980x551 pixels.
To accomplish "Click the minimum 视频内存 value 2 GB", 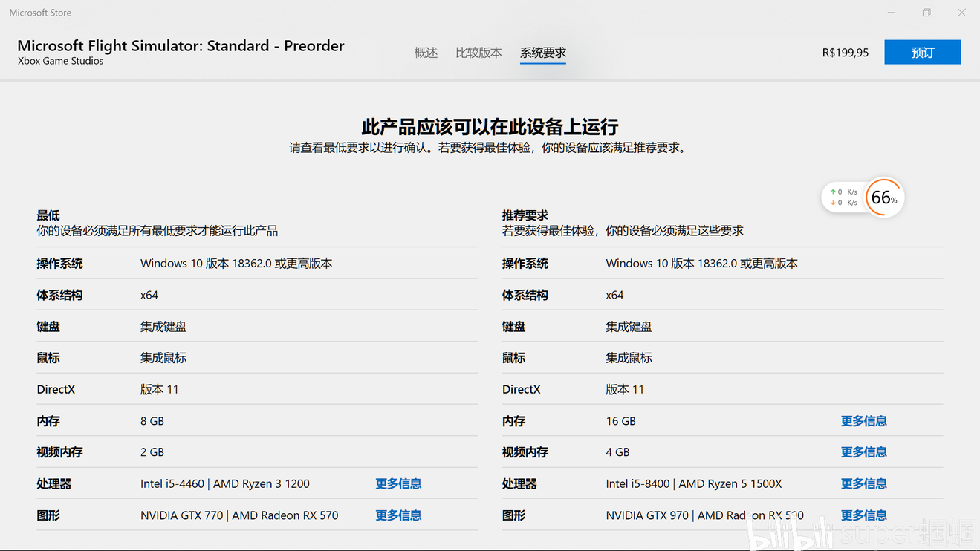I will [x=152, y=451].
